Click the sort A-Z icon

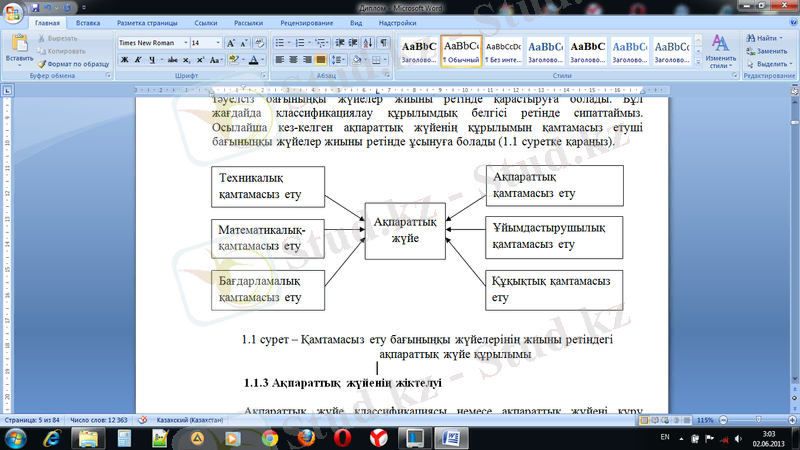tap(367, 43)
